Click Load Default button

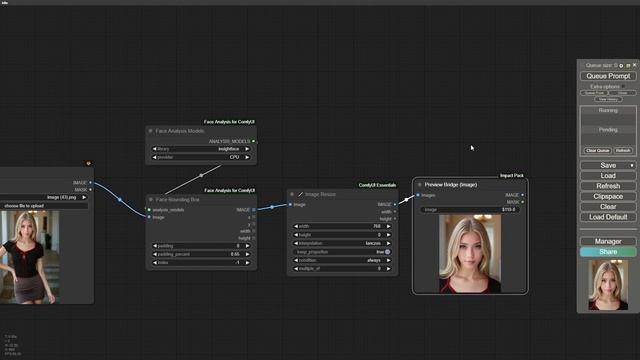coord(608,217)
